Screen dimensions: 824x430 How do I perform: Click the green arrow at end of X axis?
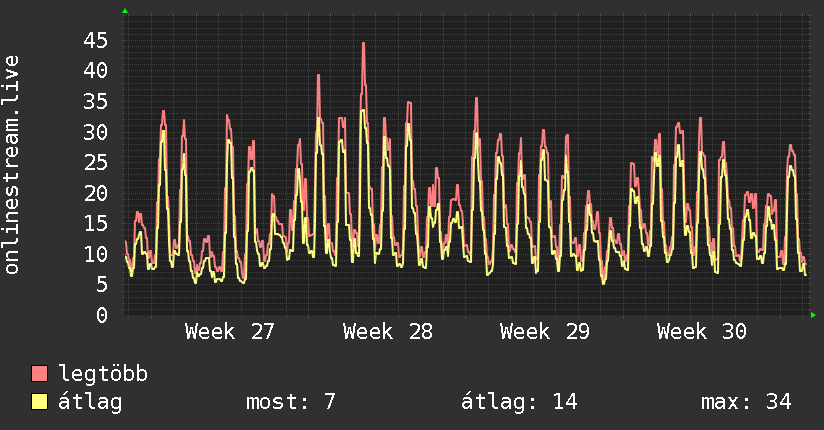pyautogui.click(x=813, y=315)
